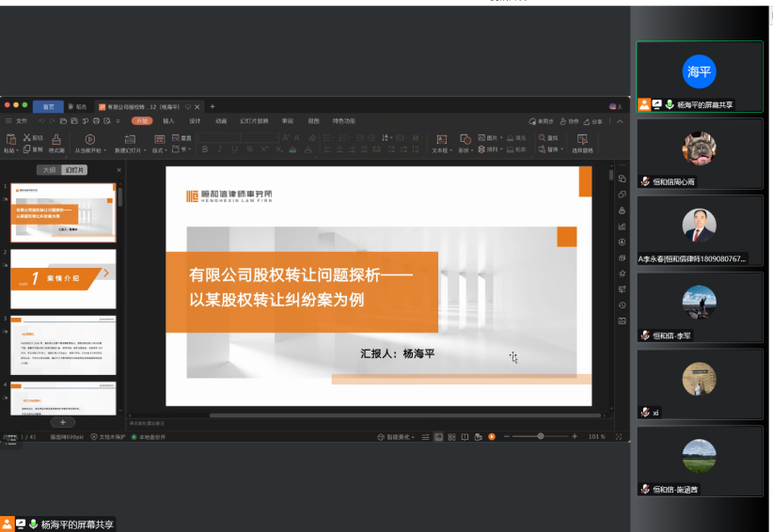Image resolution: width=773 pixels, height=532 pixels.
Task: Click the Strikethrough S formatting icon
Action: click(x=249, y=149)
